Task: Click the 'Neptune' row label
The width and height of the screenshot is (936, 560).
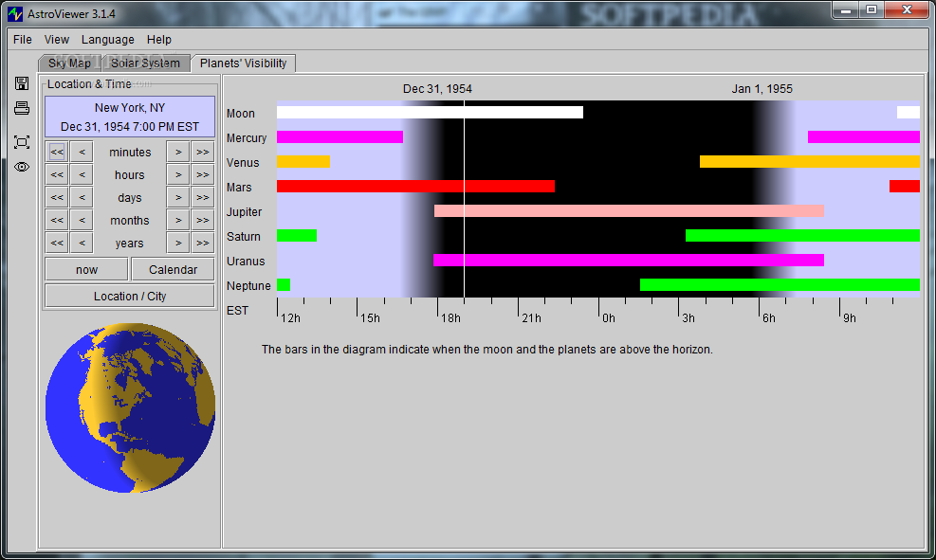Action: click(248, 285)
